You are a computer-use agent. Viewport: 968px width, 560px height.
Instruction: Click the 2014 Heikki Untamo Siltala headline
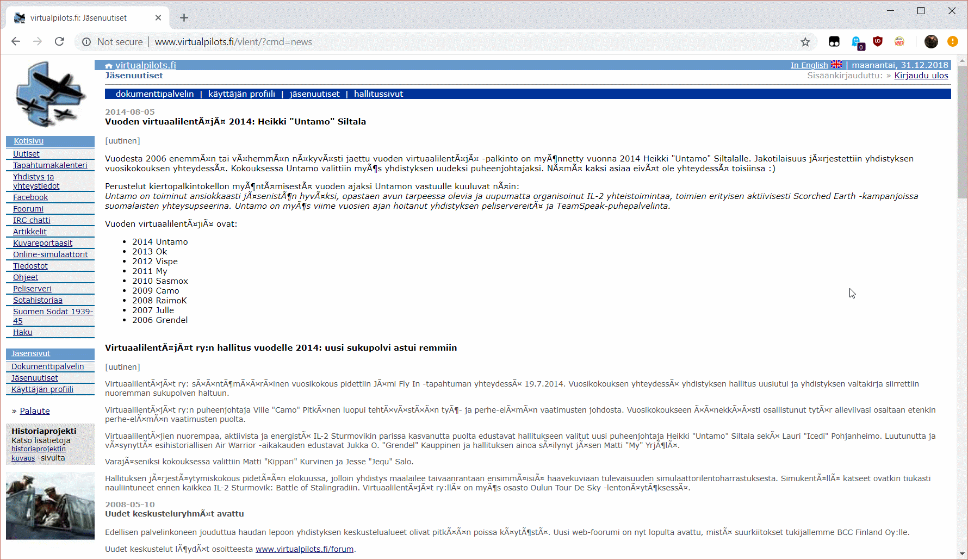[235, 122]
